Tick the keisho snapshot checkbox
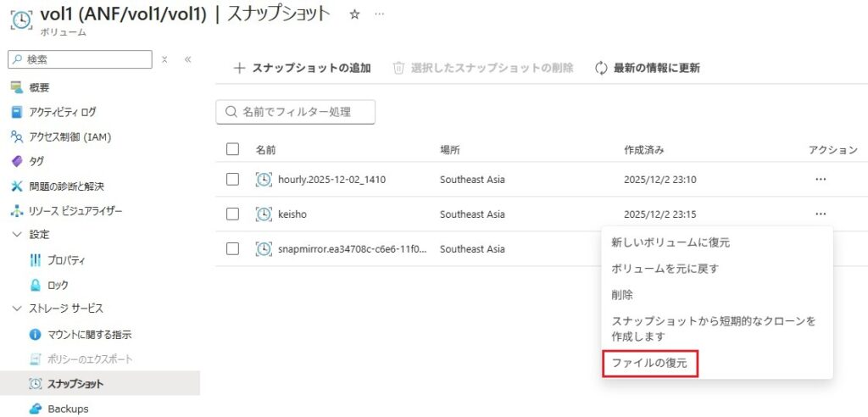 (232, 214)
